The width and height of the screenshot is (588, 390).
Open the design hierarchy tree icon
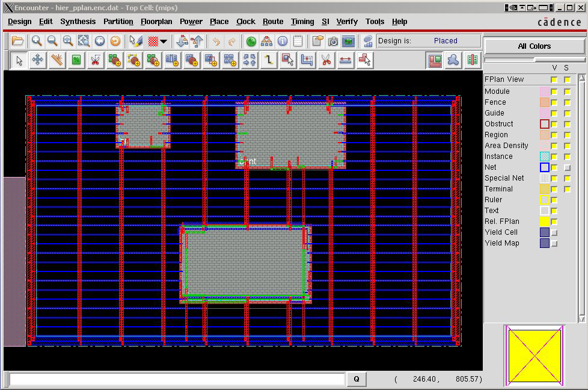[266, 41]
